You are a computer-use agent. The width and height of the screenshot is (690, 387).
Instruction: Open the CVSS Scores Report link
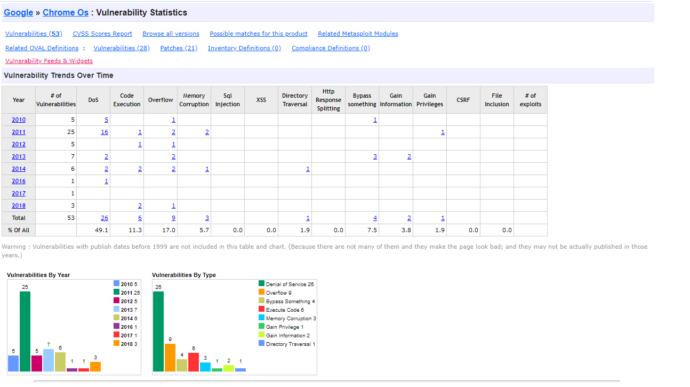tap(102, 34)
